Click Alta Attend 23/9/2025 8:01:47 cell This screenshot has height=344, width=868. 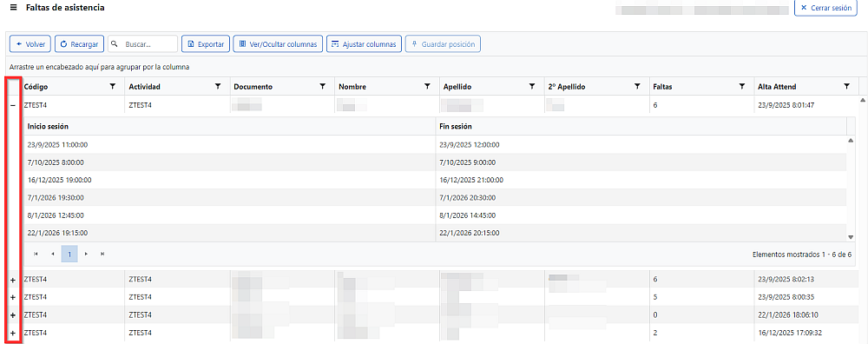(x=806, y=104)
